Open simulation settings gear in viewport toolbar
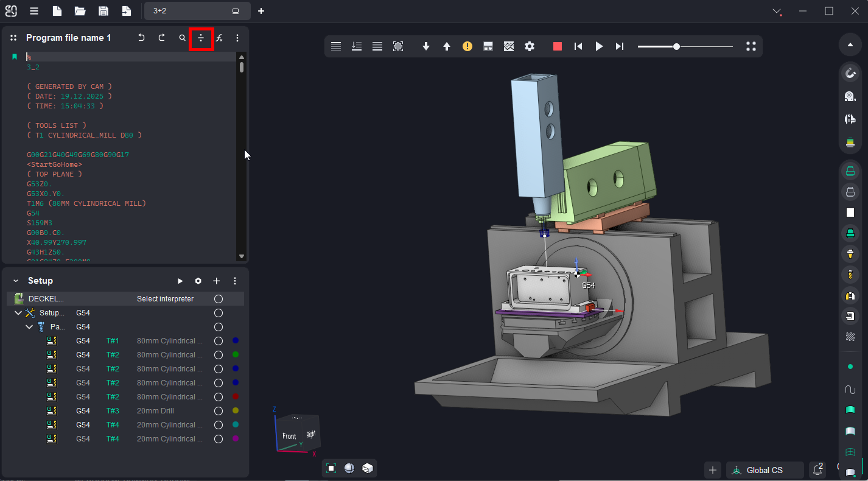868x481 pixels. [530, 46]
